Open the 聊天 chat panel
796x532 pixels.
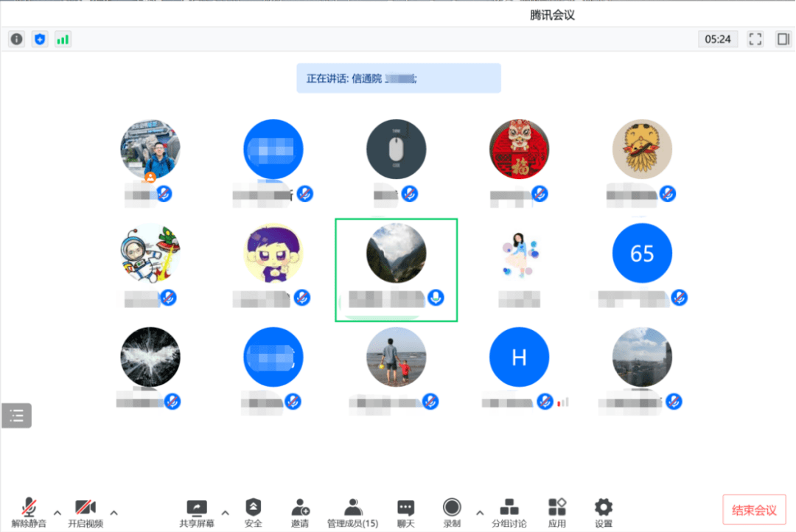405,512
